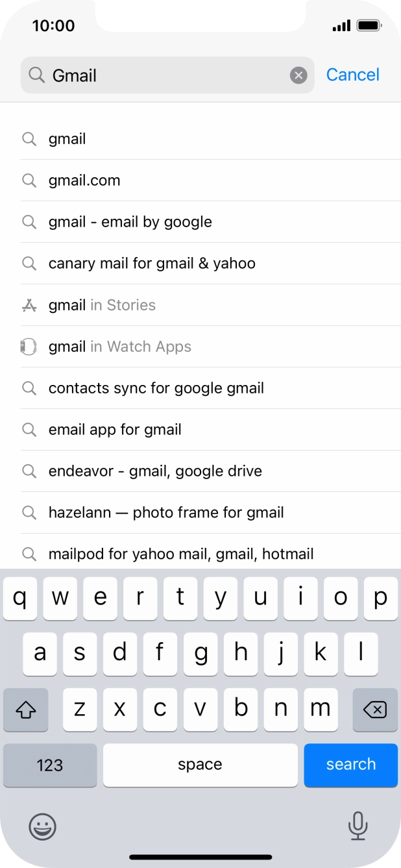401x868 pixels.
Task: Switch to the numeric keyboard with 123 key
Action: [x=50, y=765]
